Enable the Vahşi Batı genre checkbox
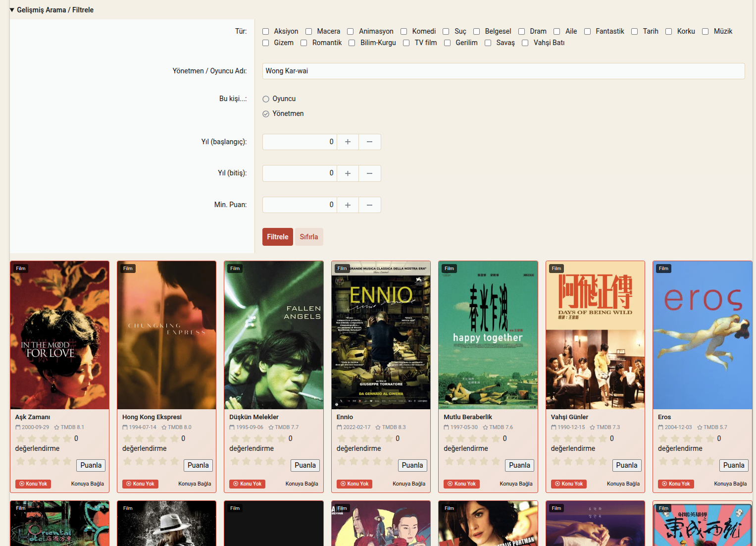Image resolution: width=756 pixels, height=546 pixels. (x=525, y=43)
